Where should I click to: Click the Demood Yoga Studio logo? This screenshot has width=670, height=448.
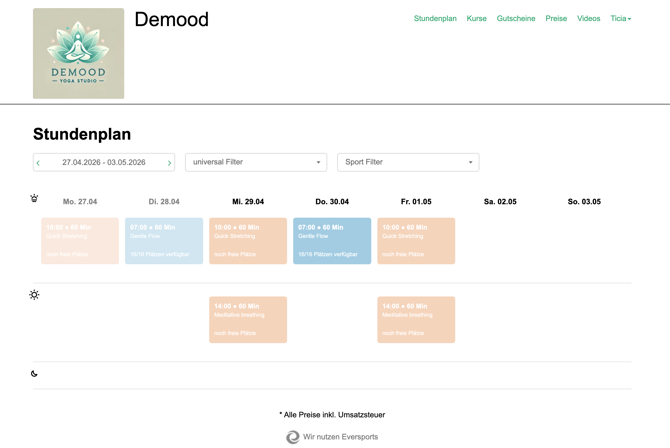78,54
